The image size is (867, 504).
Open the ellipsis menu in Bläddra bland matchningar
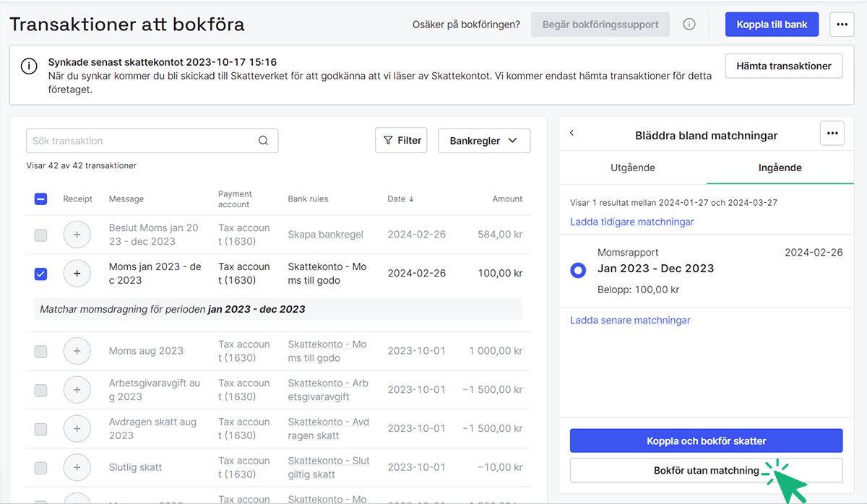point(832,133)
